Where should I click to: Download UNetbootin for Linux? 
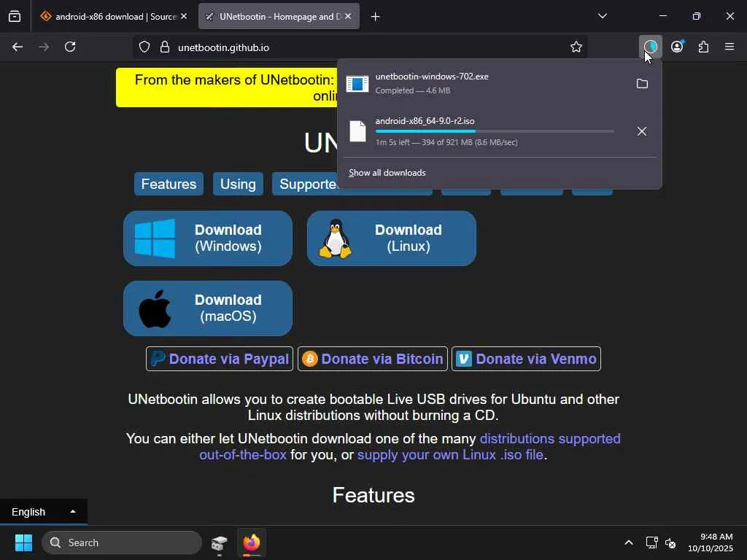[x=392, y=238]
